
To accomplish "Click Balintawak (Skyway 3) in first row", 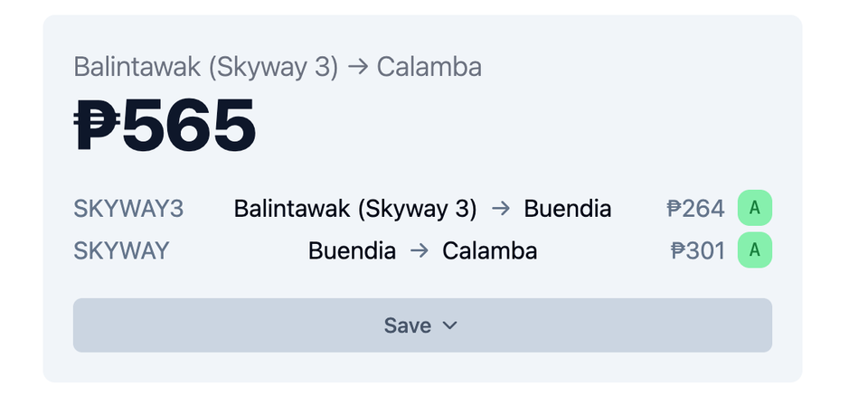I will click(x=354, y=209).
